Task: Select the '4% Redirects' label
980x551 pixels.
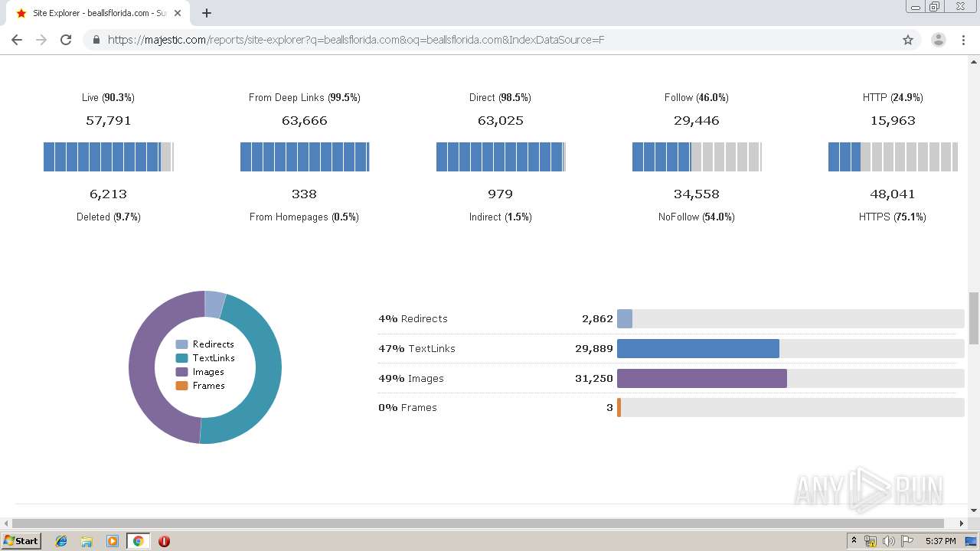Action: click(413, 318)
